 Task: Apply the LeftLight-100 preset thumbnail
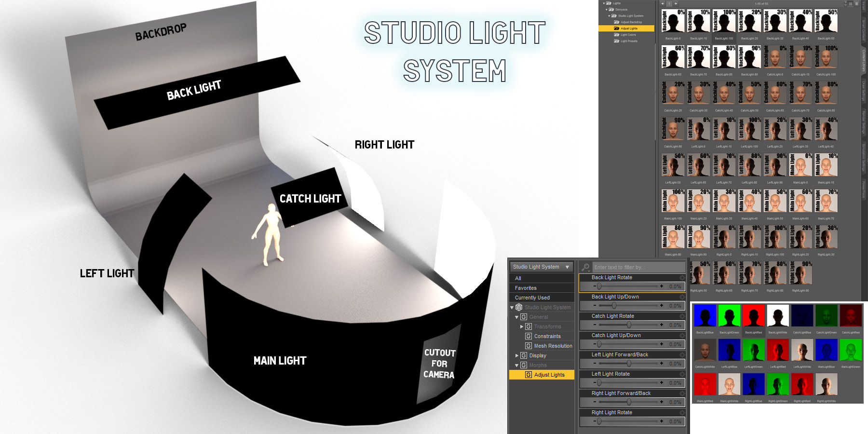750,129
